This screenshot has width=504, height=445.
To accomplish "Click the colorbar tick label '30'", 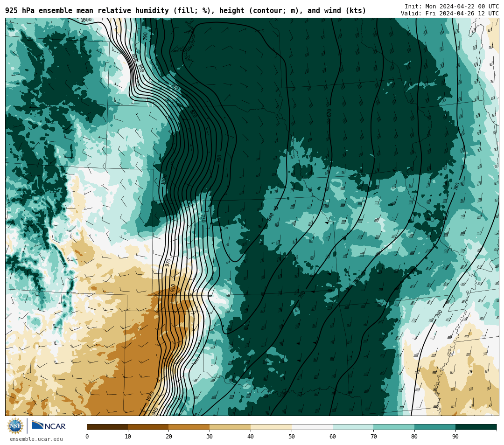I will coord(210,436).
